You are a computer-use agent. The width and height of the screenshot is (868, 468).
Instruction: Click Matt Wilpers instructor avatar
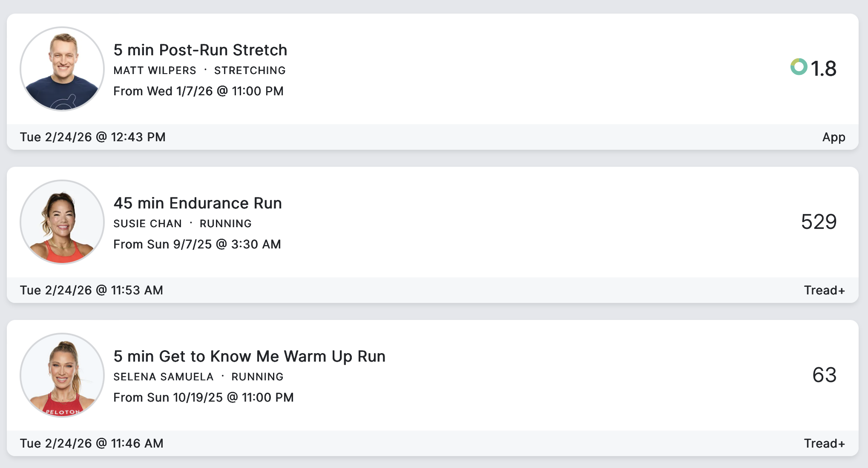pyautogui.click(x=62, y=69)
